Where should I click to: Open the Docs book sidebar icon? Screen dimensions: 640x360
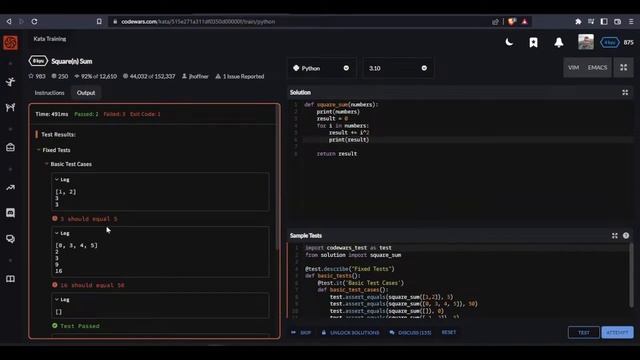[x=10, y=279]
